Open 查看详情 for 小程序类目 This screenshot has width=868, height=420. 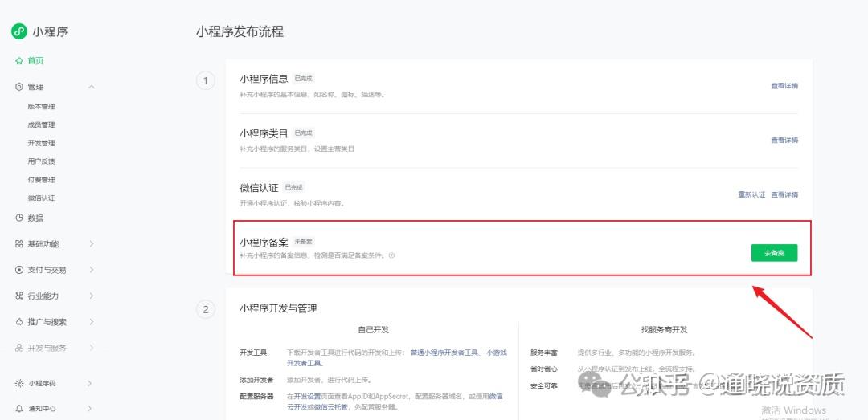coord(784,141)
